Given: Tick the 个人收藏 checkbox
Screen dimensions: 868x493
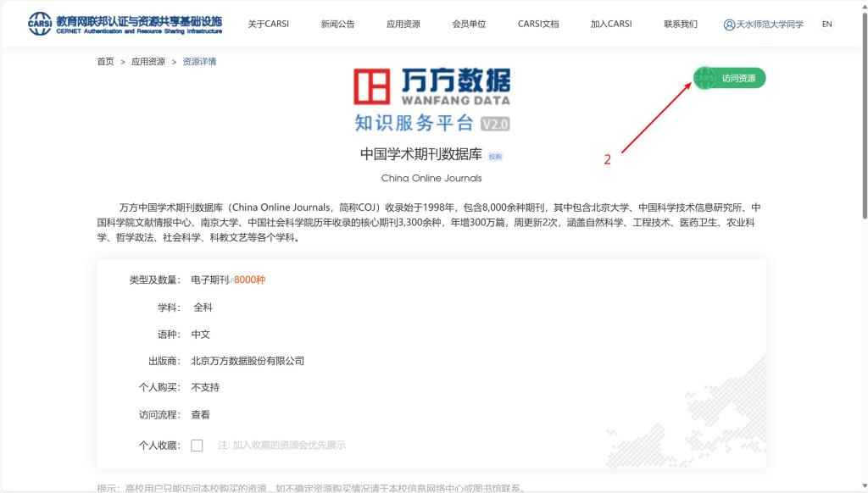Looking at the screenshot, I should (x=197, y=446).
